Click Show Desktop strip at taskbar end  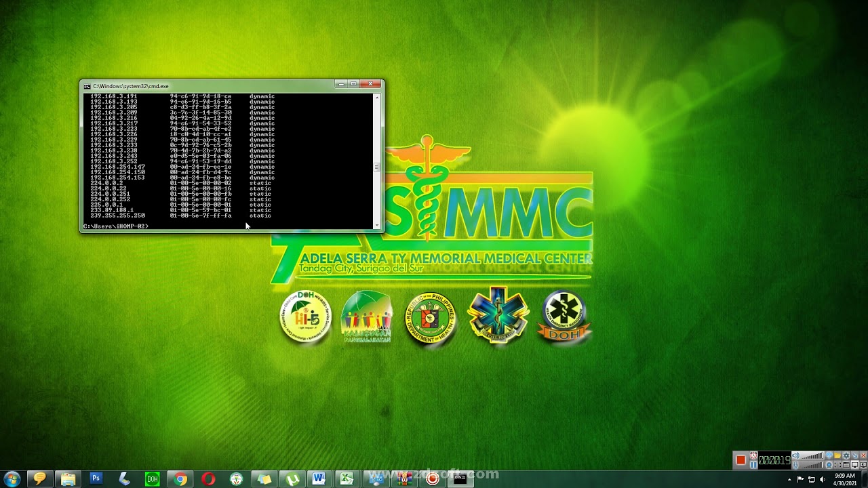click(865, 479)
